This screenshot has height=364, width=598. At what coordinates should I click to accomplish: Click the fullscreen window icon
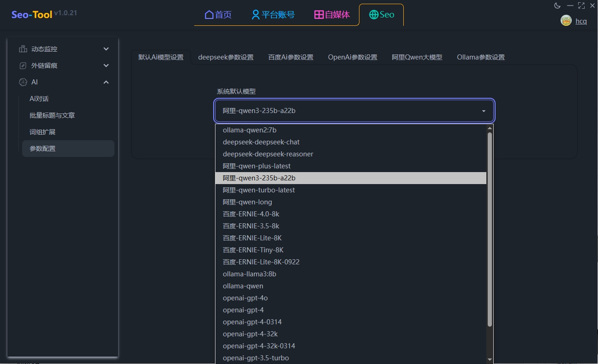coord(581,6)
